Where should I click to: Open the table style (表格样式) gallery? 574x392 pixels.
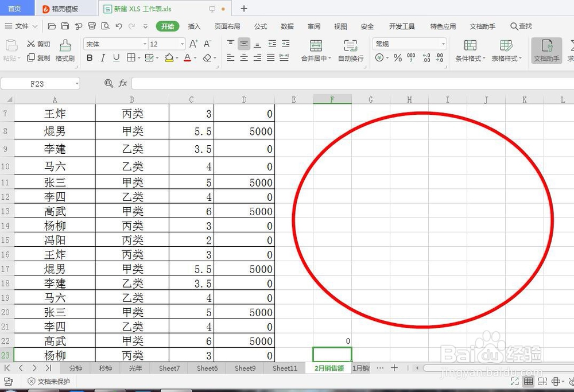point(506,51)
